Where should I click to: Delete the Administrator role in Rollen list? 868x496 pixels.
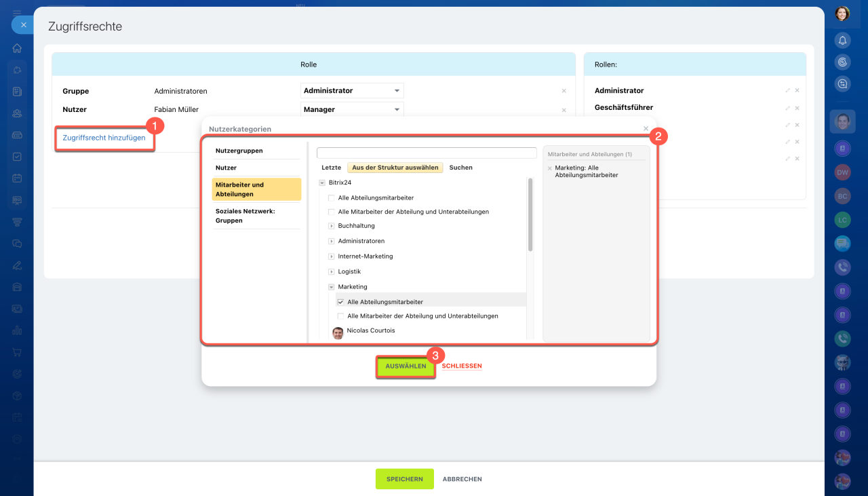(x=797, y=90)
